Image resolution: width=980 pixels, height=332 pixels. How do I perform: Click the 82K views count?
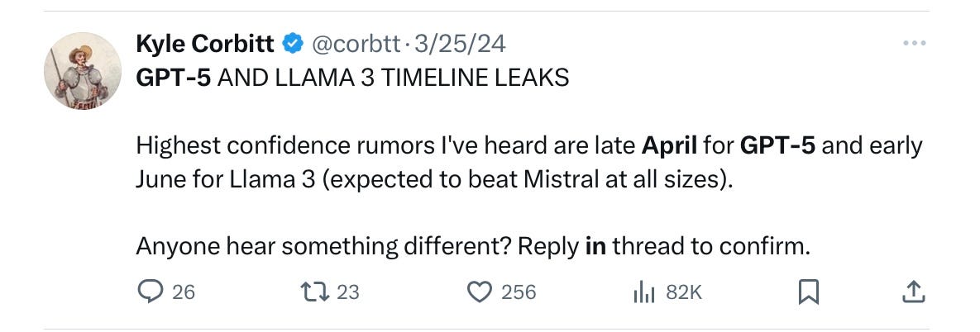pos(684,292)
